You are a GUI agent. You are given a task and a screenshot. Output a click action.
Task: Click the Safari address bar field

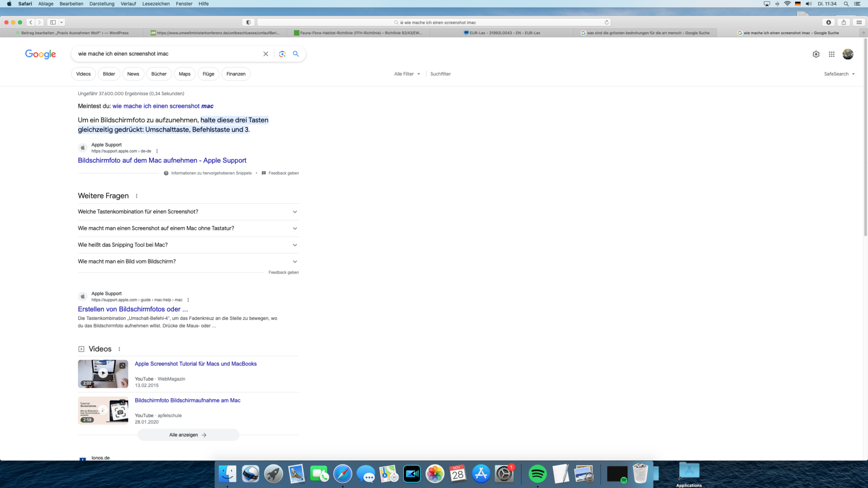434,22
